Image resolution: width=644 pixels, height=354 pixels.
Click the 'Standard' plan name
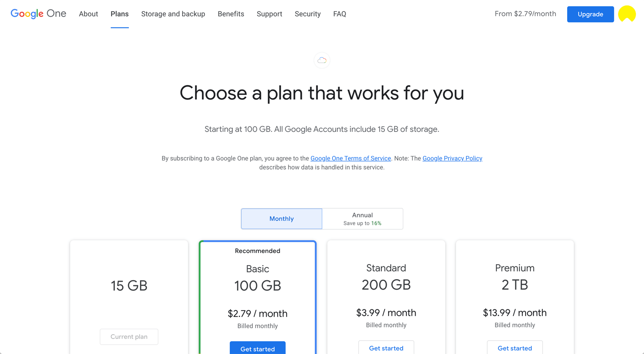tap(386, 268)
